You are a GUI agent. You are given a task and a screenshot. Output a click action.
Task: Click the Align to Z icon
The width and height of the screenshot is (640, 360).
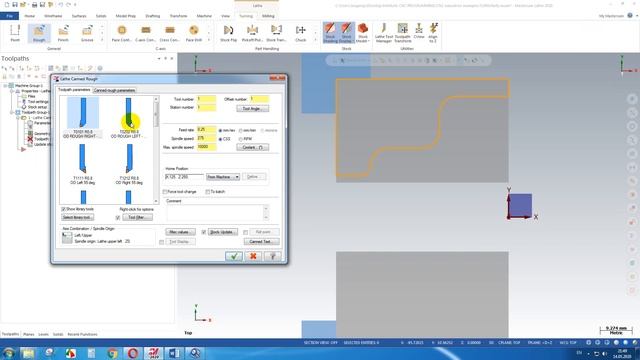click(433, 33)
